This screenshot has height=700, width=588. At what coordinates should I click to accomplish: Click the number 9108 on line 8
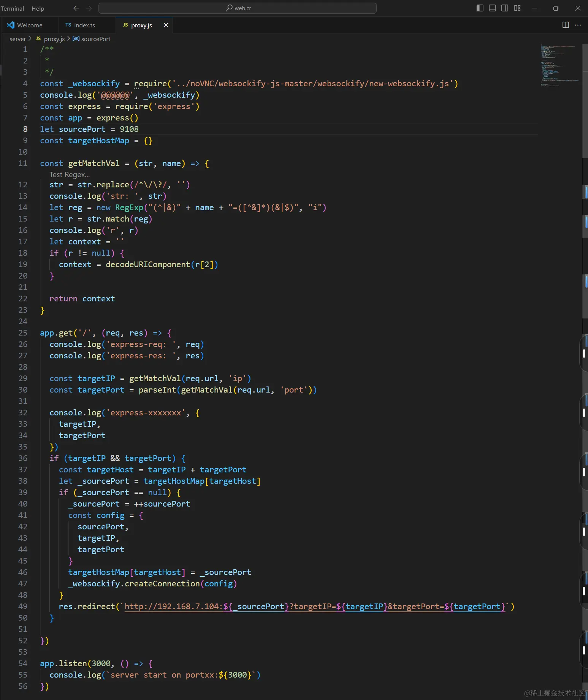(x=129, y=129)
